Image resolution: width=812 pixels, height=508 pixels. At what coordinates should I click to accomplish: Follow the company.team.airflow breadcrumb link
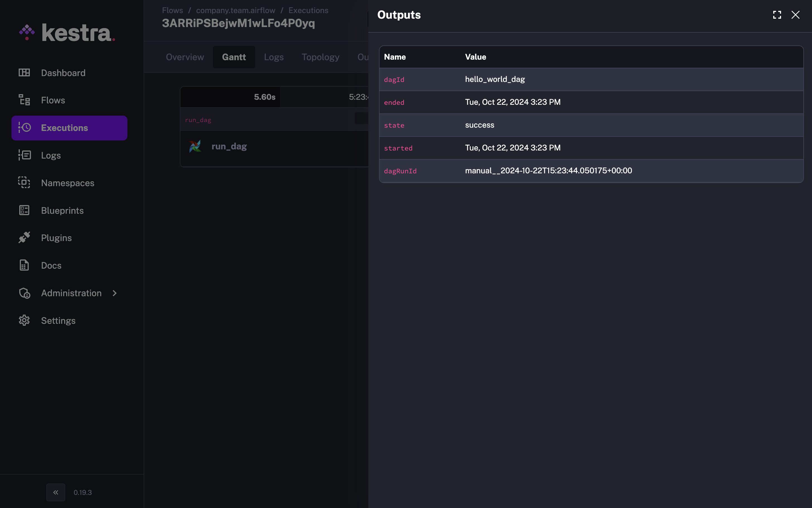pyautogui.click(x=236, y=10)
